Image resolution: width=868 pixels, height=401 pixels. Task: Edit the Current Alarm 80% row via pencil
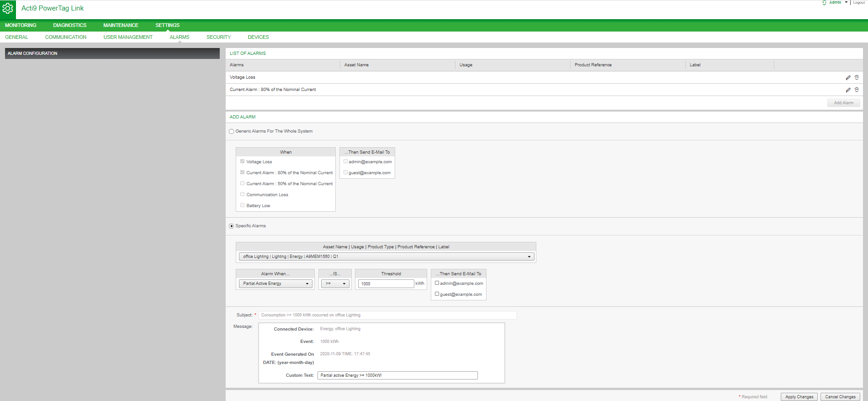coord(848,90)
